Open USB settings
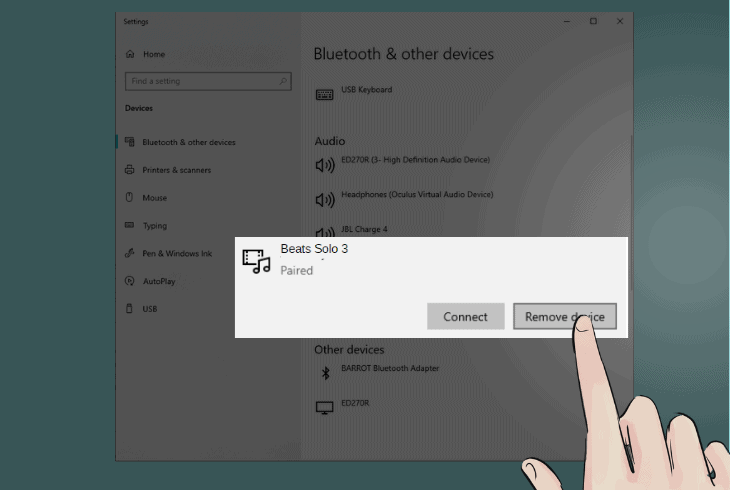The height and width of the screenshot is (490, 730). click(x=149, y=309)
